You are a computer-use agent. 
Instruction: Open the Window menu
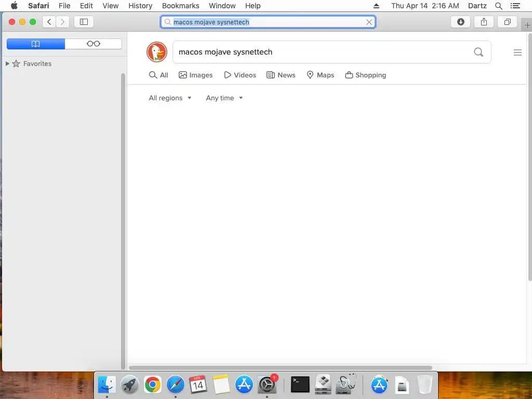[222, 6]
